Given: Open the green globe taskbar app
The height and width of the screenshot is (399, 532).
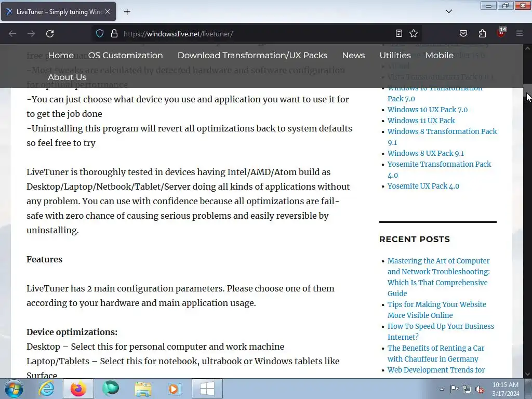Looking at the screenshot, I should pyautogui.click(x=111, y=389).
